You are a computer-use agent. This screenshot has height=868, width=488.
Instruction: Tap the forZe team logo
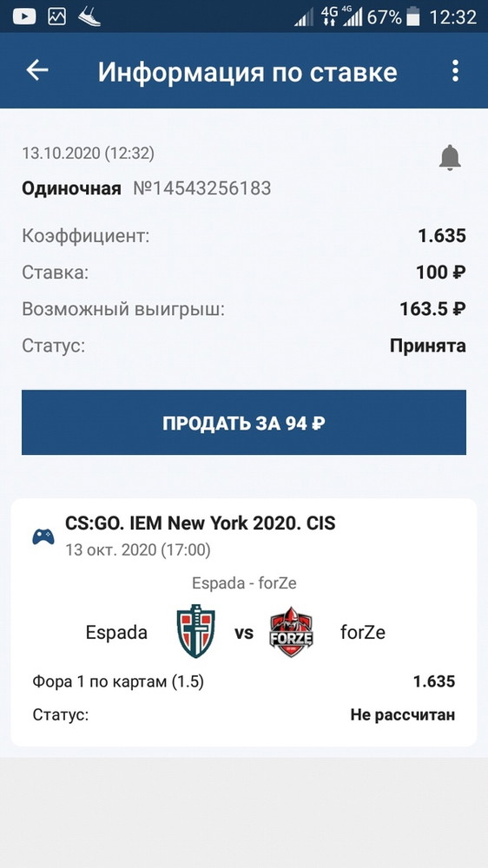coord(291,632)
